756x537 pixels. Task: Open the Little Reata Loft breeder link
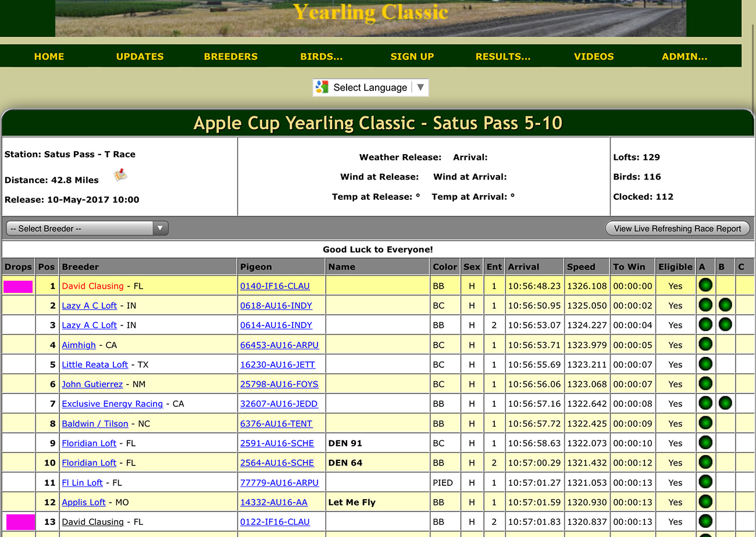[95, 365]
